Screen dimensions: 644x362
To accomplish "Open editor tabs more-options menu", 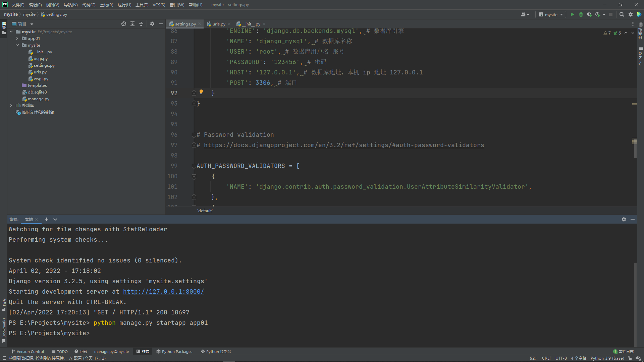I will [633, 24].
